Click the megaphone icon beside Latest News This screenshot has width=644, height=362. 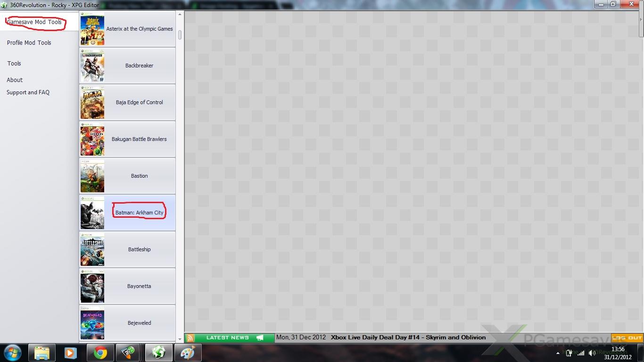pos(260,337)
